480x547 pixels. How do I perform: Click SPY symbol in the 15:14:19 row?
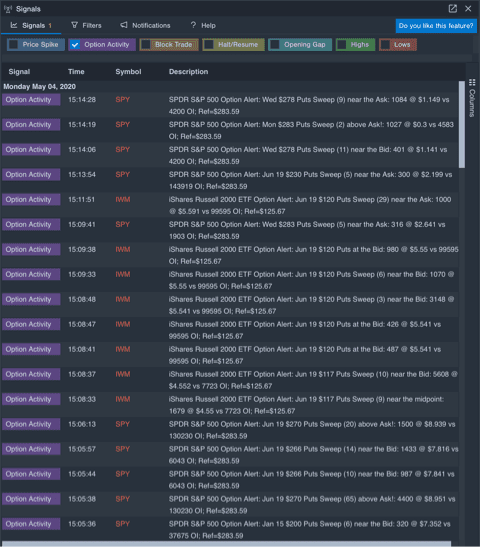coord(122,125)
